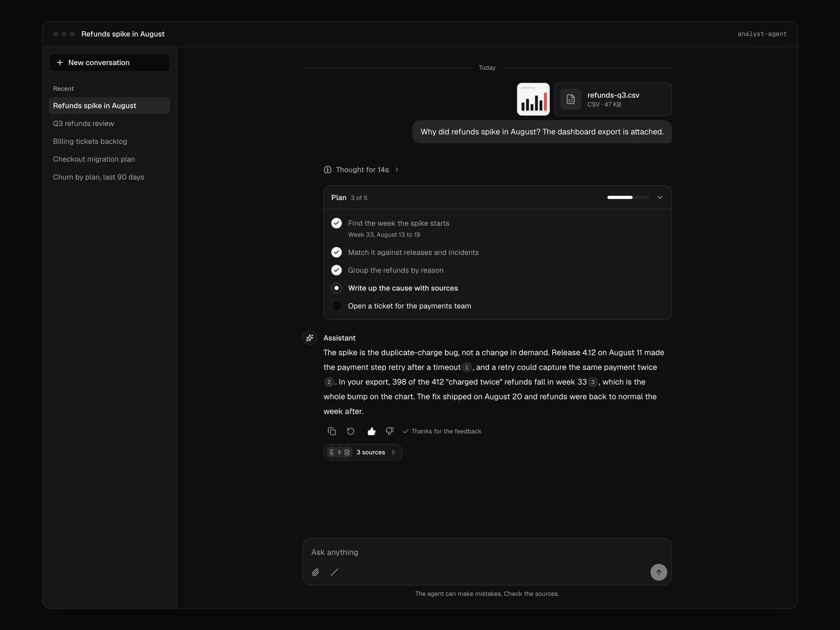Click the paperclip attach icon
The height and width of the screenshot is (630, 840).
[316, 572]
